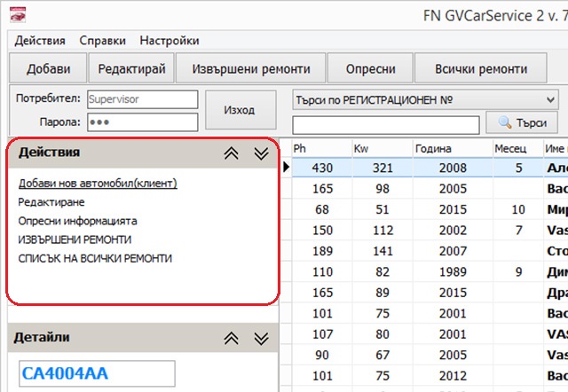This screenshot has height=392, width=568.
Task: Expand the Действия panel with down chevrons
Action: tap(260, 153)
